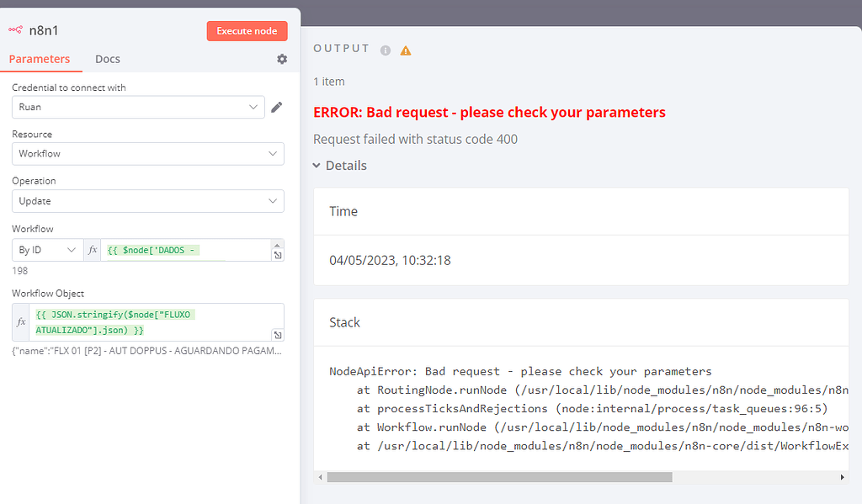Viewport: 862px width, 504px height.
Task: Open the Operation dropdown showing Update
Action: 148,201
